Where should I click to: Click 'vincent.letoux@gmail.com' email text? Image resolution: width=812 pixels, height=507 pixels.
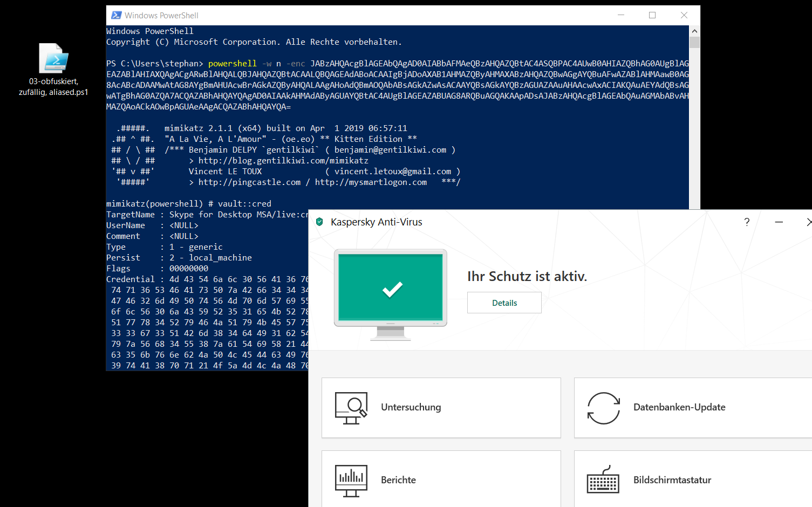pyautogui.click(x=393, y=172)
